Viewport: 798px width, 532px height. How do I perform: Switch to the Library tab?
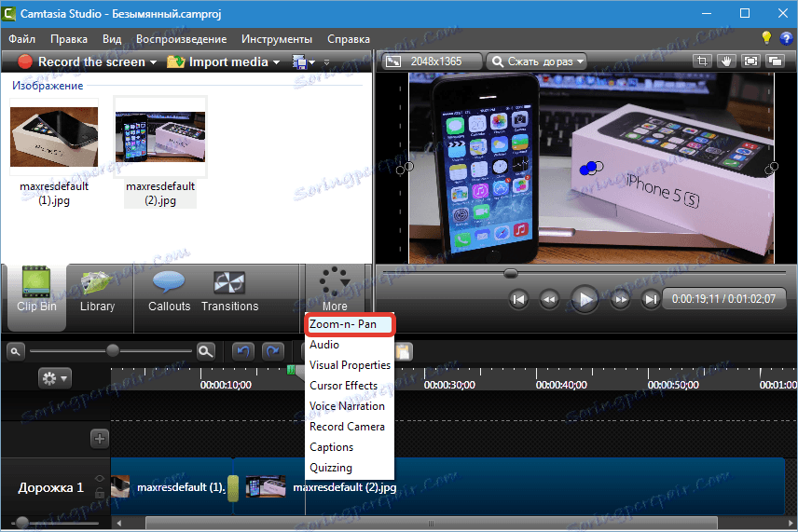pyautogui.click(x=97, y=290)
